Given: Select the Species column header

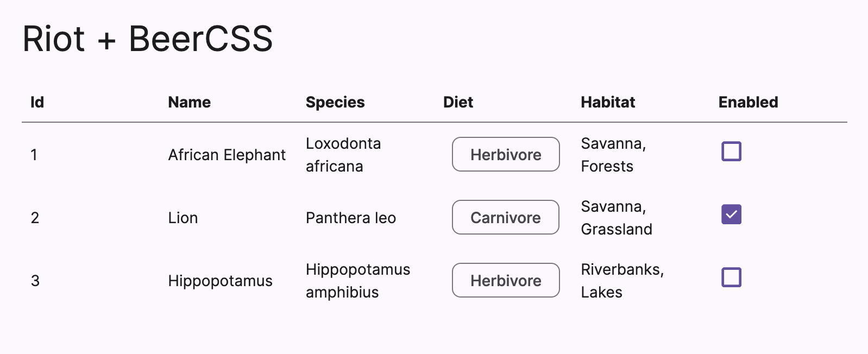Looking at the screenshot, I should pyautogui.click(x=335, y=102).
